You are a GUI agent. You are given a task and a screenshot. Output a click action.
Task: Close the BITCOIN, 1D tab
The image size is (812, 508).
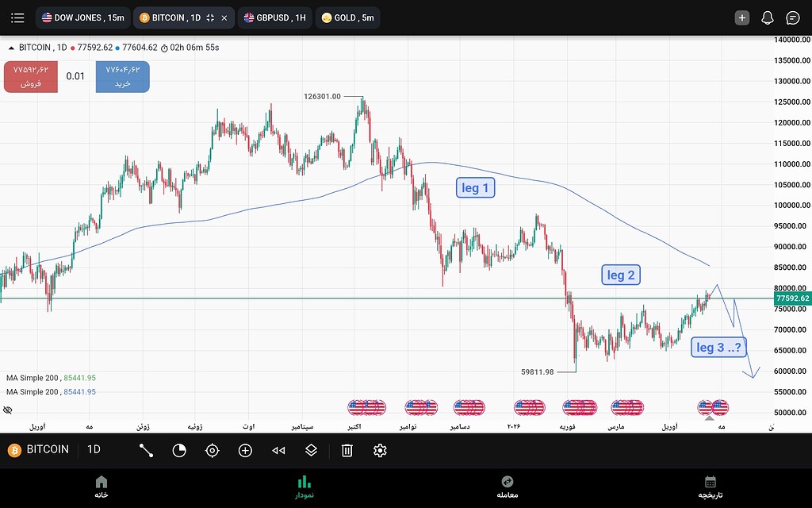click(x=224, y=17)
